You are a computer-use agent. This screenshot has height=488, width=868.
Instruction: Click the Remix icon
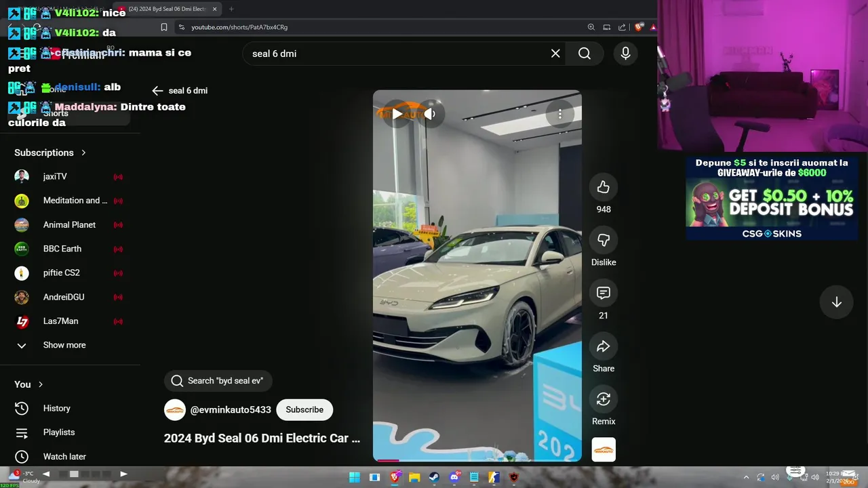pyautogui.click(x=604, y=399)
